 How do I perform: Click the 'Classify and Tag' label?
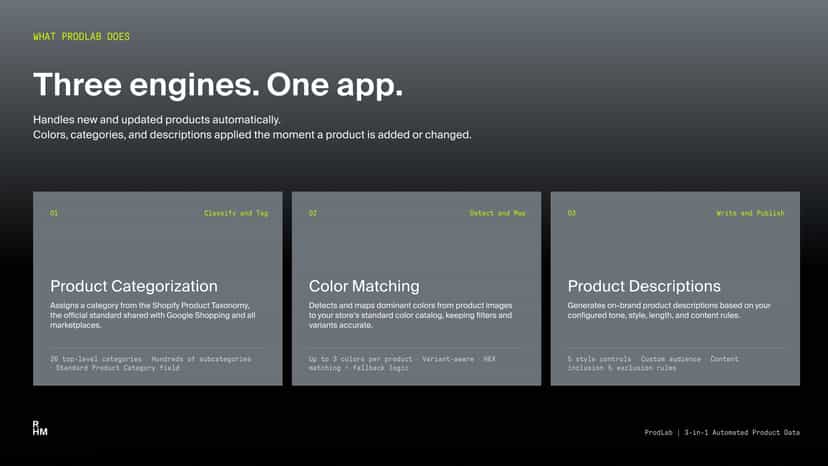[236, 213]
